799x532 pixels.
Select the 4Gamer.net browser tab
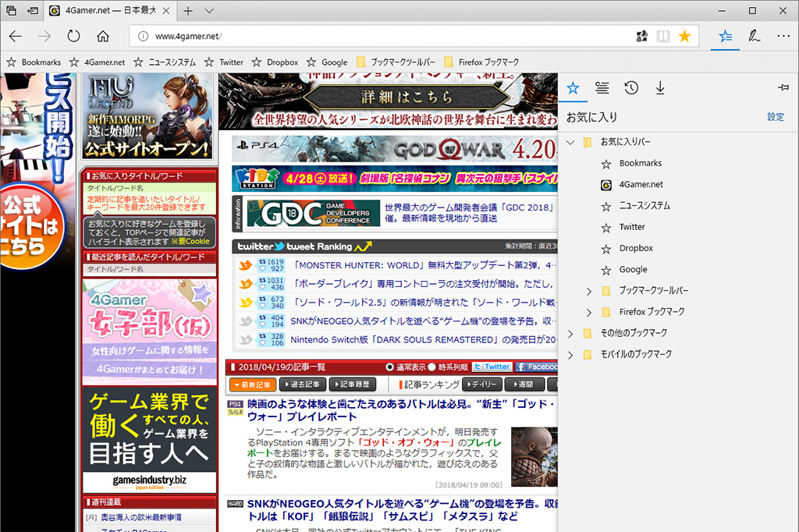coord(111,11)
